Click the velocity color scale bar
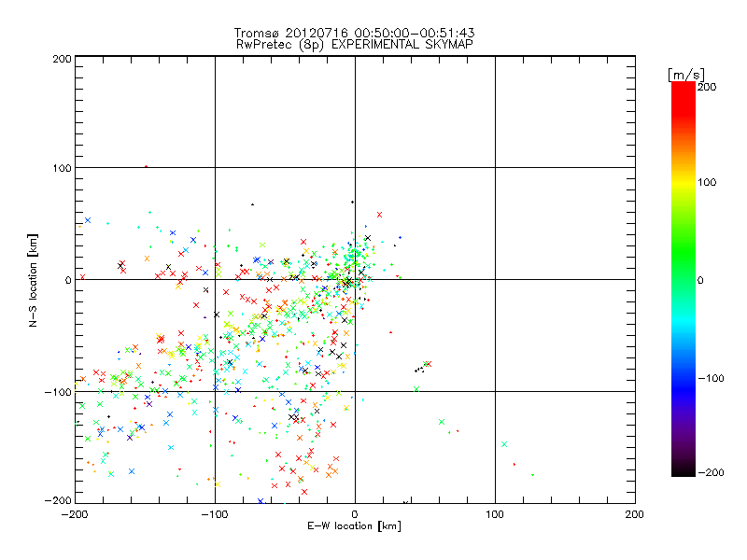 (684, 279)
